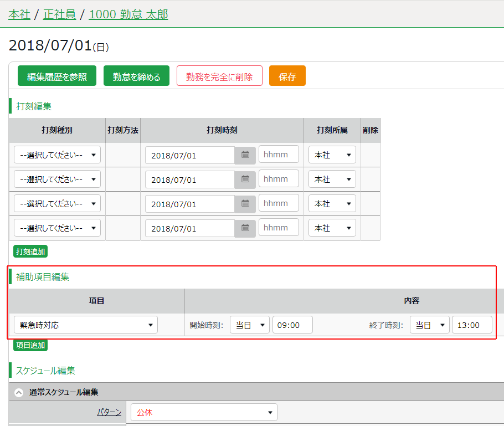
Task: Click 打刻種別 column header
Action: (57, 130)
